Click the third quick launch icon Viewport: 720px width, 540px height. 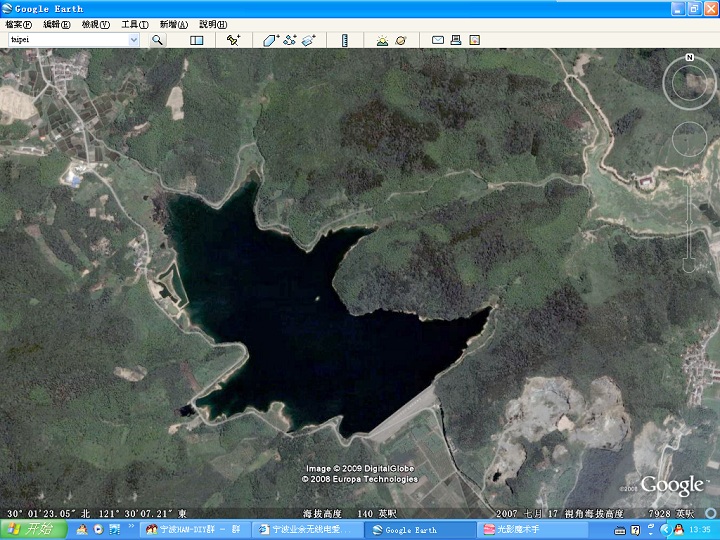point(114,529)
